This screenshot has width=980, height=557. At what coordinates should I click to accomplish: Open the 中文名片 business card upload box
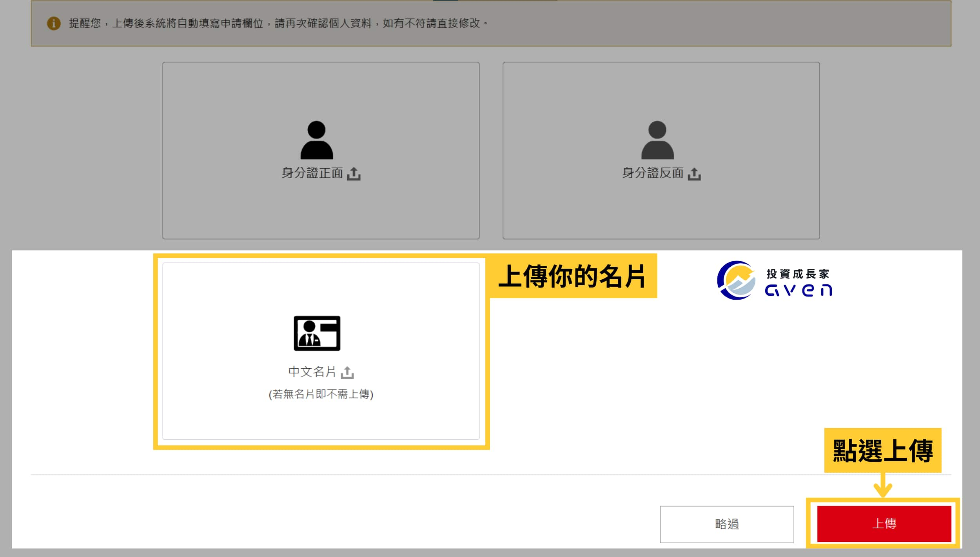tap(321, 351)
